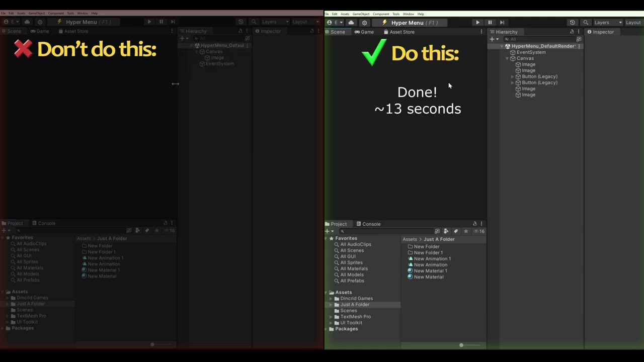Open undo history icon in right window
Viewport: 644px width, 362px height.
point(572,22)
